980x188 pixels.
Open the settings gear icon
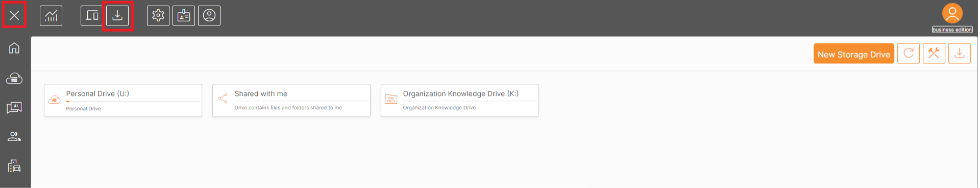158,16
